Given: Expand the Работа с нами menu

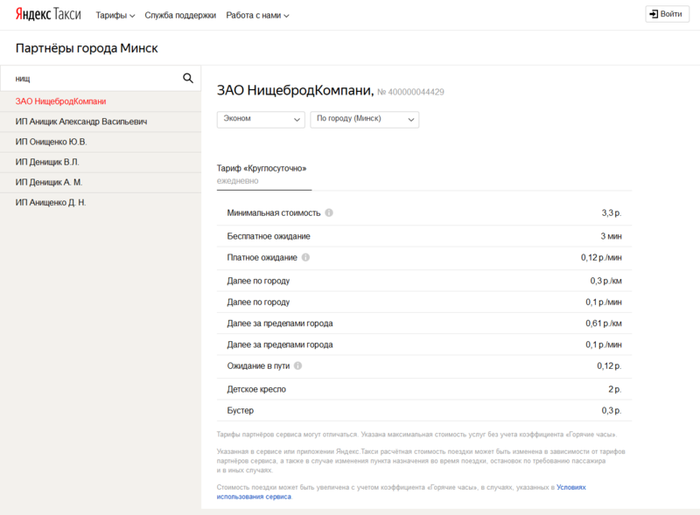Looking at the screenshot, I should [x=257, y=15].
